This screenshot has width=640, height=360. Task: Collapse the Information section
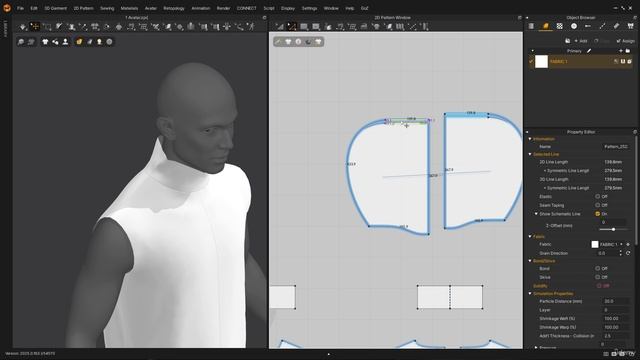[530, 139]
